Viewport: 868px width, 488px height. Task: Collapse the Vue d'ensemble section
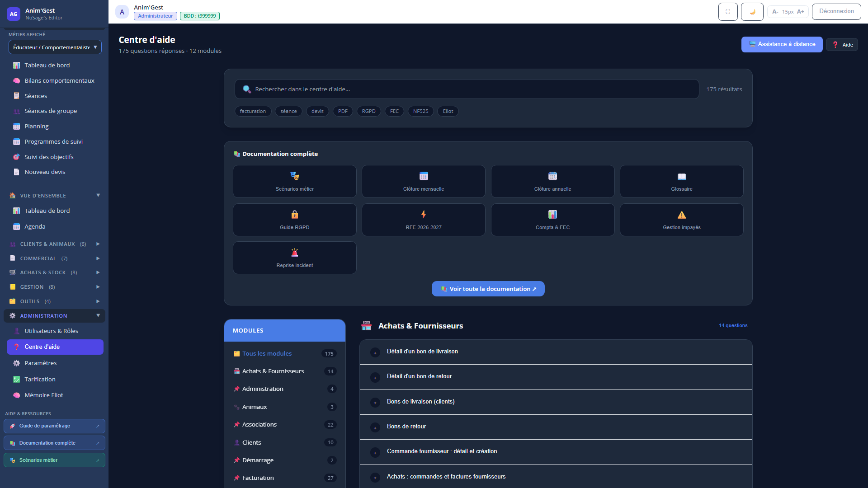click(54, 196)
